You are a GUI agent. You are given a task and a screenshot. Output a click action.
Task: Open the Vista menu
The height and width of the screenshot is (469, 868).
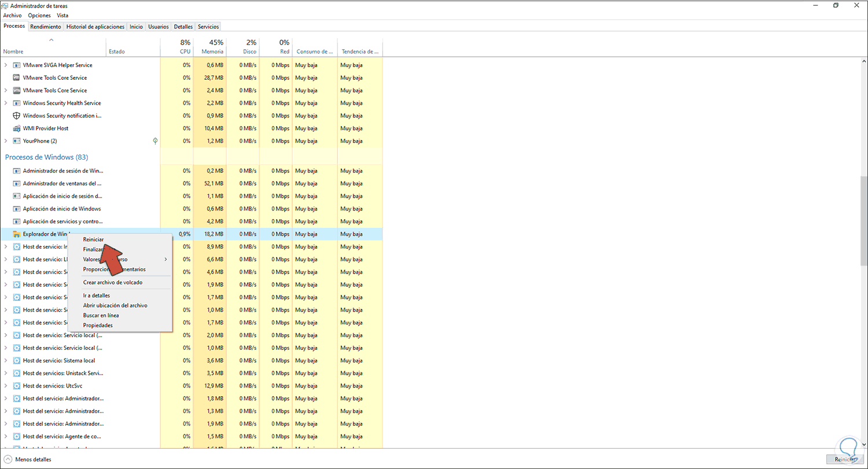[62, 16]
